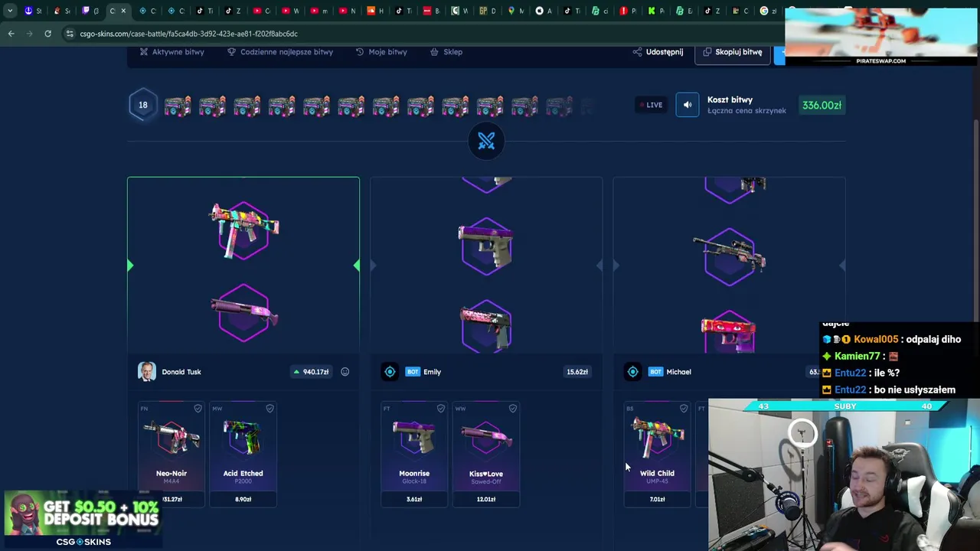The image size is (980, 551).
Task: Click the Donald Tusk player name
Action: coord(181,372)
